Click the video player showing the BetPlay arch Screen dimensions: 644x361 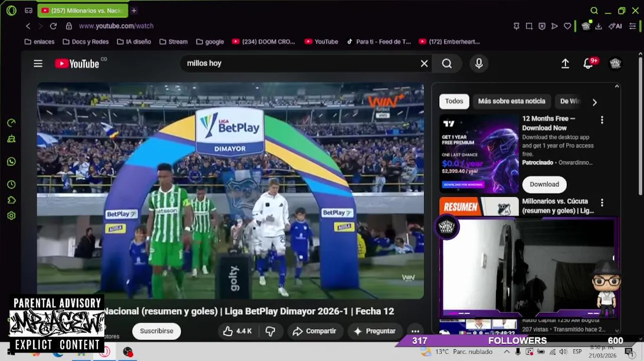coord(230,191)
